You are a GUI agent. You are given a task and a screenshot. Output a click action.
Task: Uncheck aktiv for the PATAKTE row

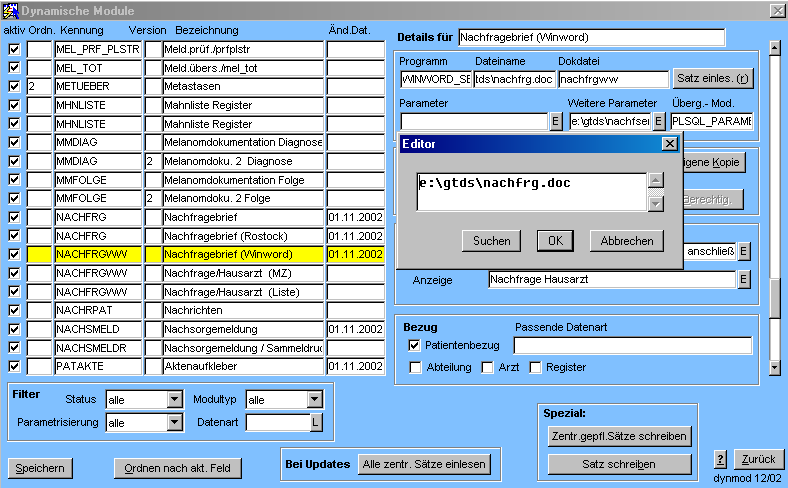(14, 366)
